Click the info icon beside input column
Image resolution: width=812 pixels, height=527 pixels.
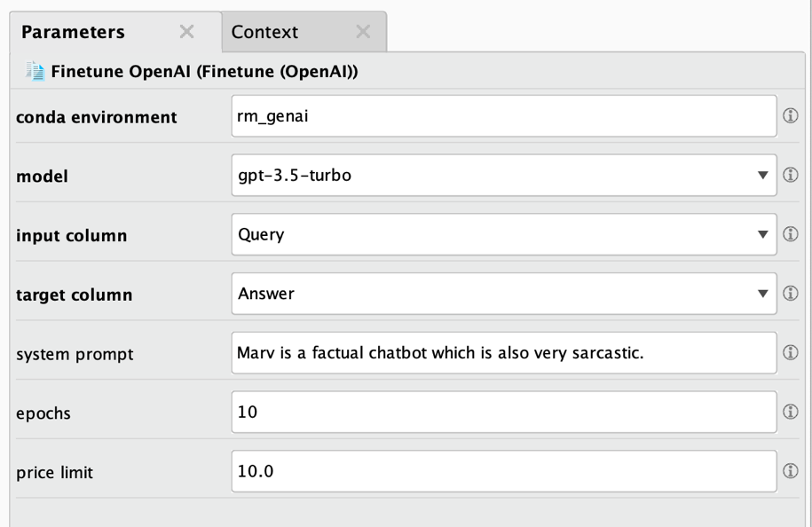pos(792,234)
